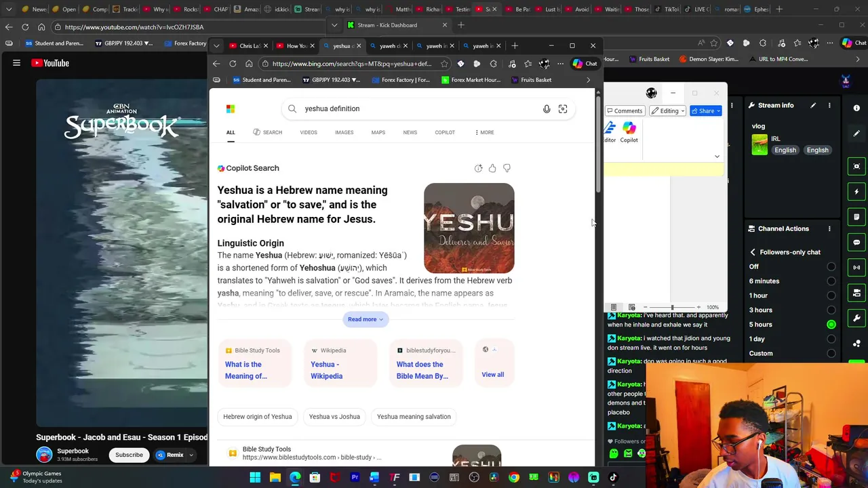Click the wrench icon in Kick sidebar
Screen dimensions: 868x488
pyautogui.click(x=856, y=318)
